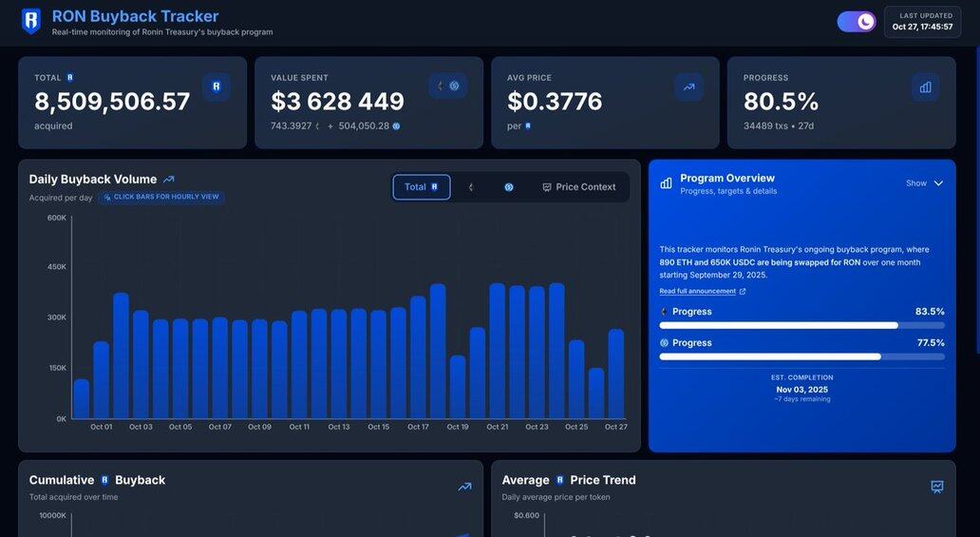Click the RON icon in Total card
The image size is (980, 537).
[x=216, y=86]
